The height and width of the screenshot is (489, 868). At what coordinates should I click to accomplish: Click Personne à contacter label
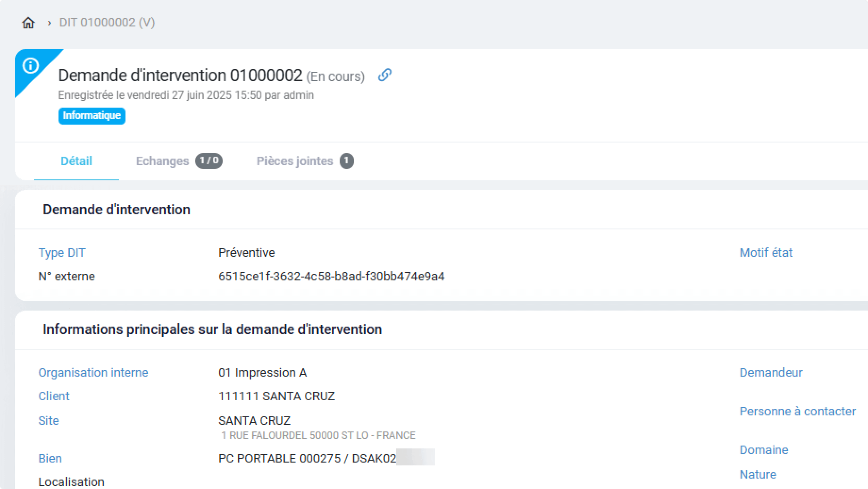coord(797,412)
